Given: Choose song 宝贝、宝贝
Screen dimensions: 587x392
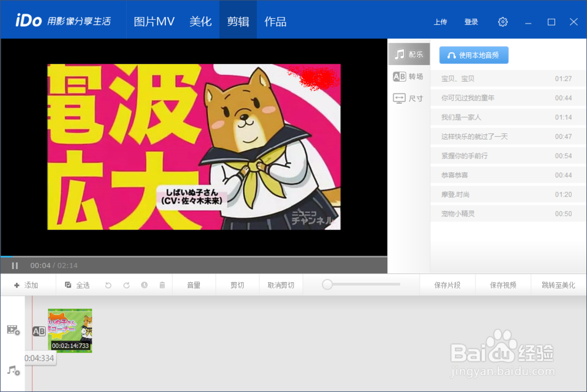Looking at the screenshot, I should (x=508, y=79).
